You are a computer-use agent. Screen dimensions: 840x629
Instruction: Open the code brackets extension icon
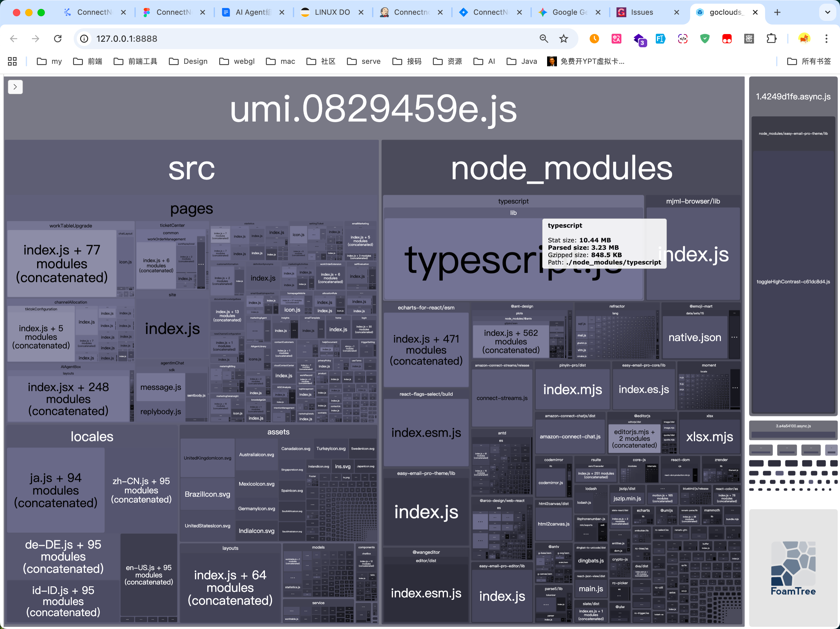683,39
